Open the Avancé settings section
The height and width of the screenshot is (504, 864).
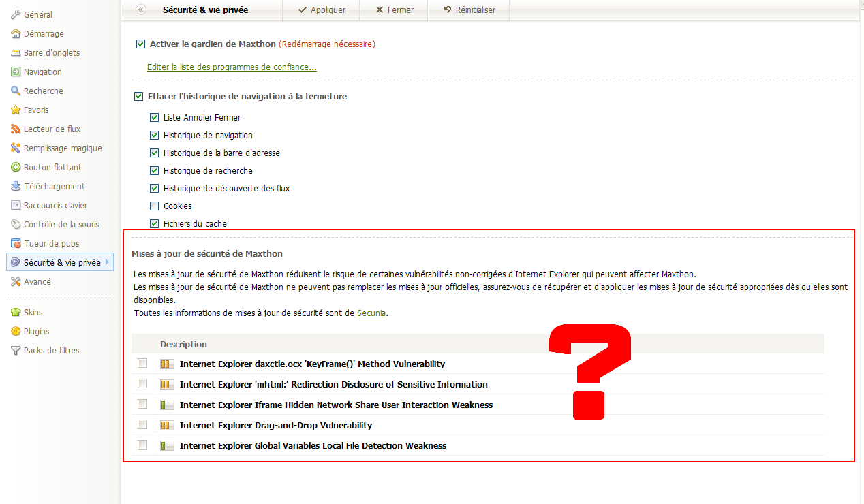pyautogui.click(x=37, y=282)
